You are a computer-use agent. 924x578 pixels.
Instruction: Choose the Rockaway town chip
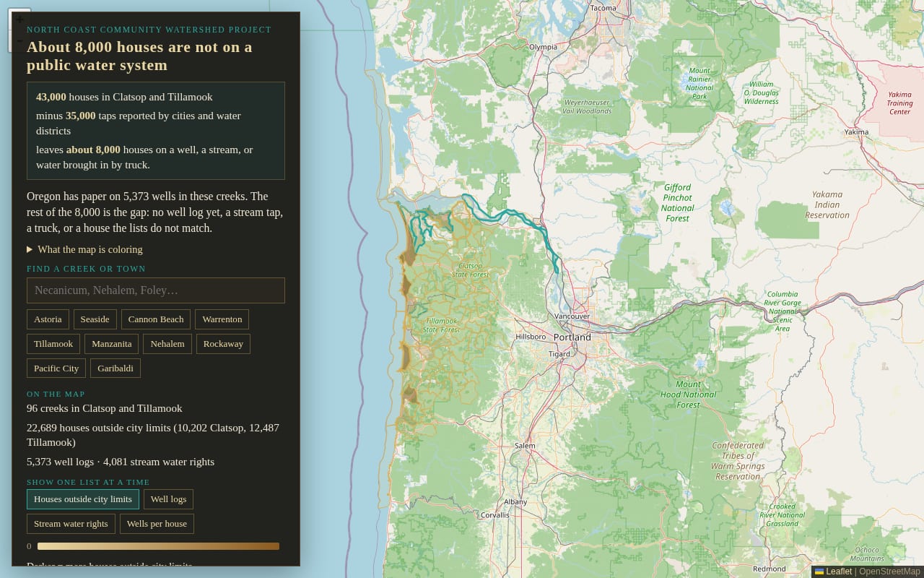[223, 344]
